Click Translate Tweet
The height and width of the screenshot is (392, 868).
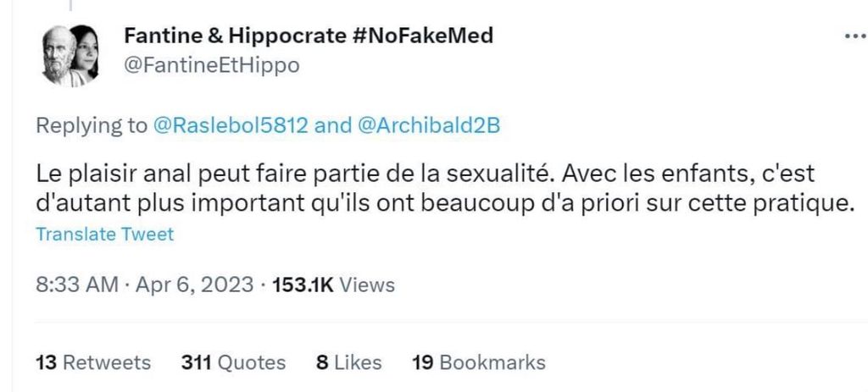[104, 235]
